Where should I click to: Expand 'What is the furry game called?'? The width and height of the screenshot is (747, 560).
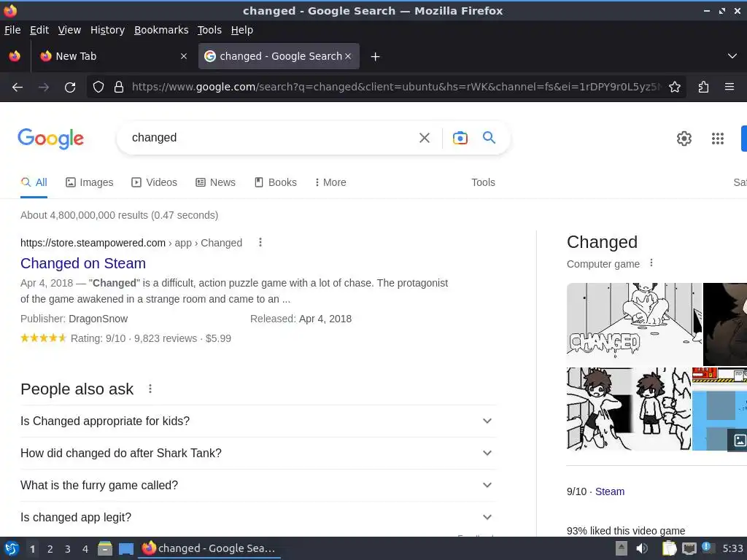(258, 485)
